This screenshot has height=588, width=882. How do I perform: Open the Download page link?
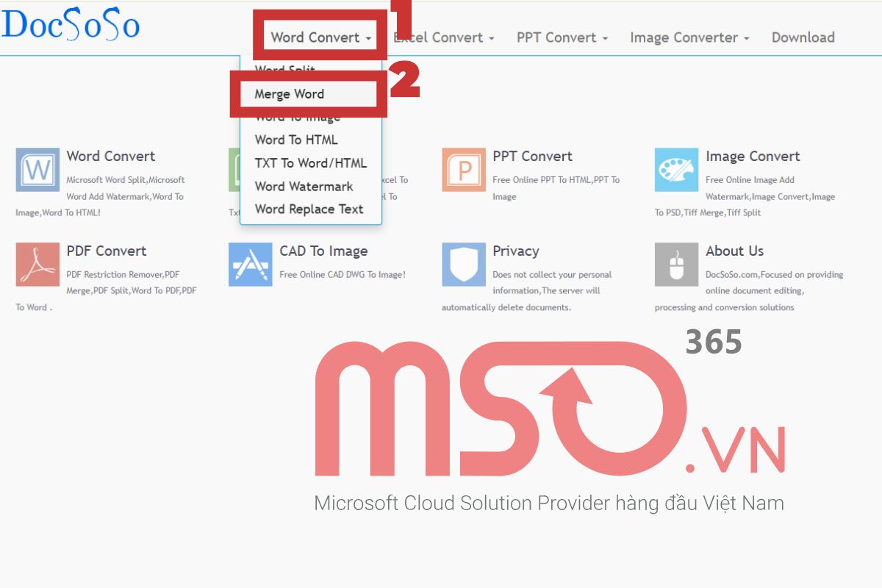[x=803, y=37]
